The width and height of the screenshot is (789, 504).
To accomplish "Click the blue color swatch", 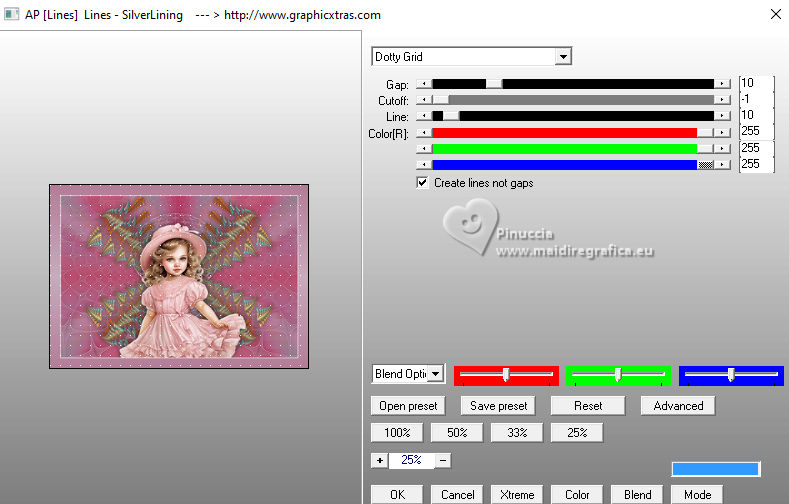I will tap(716, 469).
